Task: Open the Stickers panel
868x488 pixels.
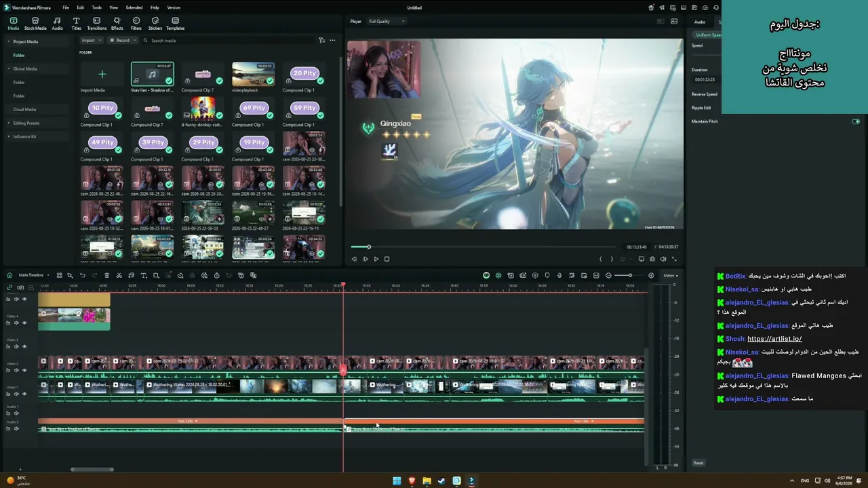Action: 155,24
